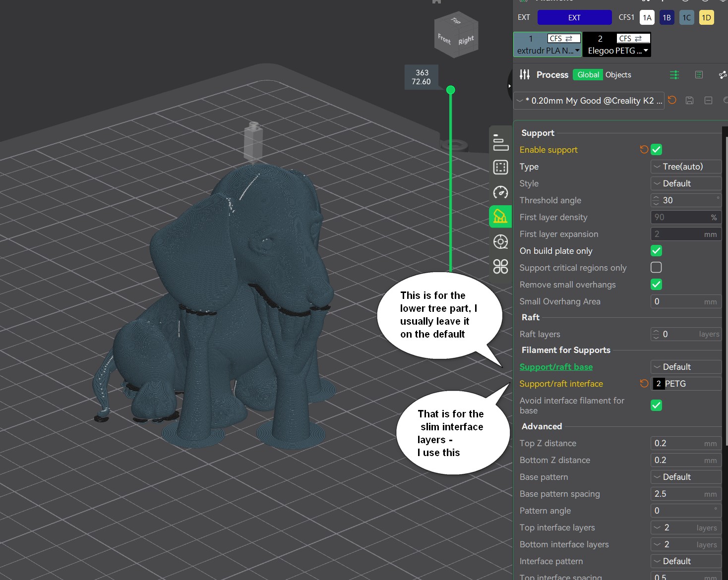This screenshot has width=728, height=580.
Task: Select the yellow CFS slot 1D
Action: point(706,17)
